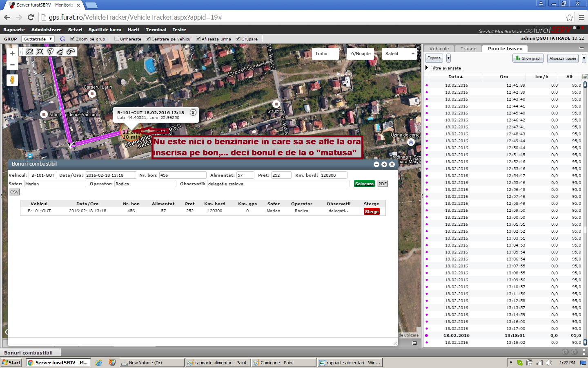Image resolution: width=588 pixels, height=368 pixels.
Task: Zoom out on the map with minus button
Action: click(12, 65)
